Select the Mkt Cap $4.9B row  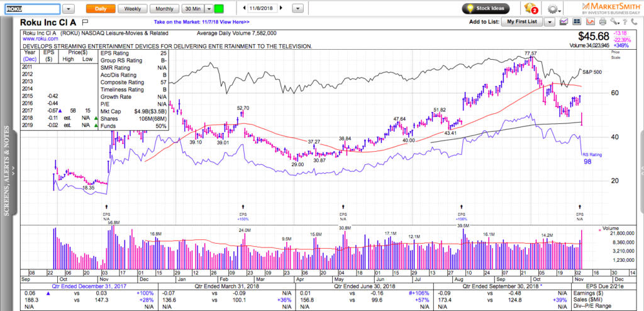click(133, 111)
